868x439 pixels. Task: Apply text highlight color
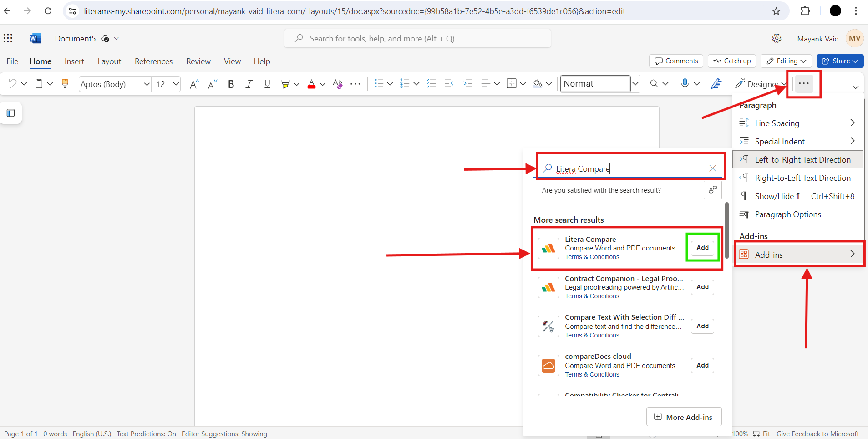286,84
